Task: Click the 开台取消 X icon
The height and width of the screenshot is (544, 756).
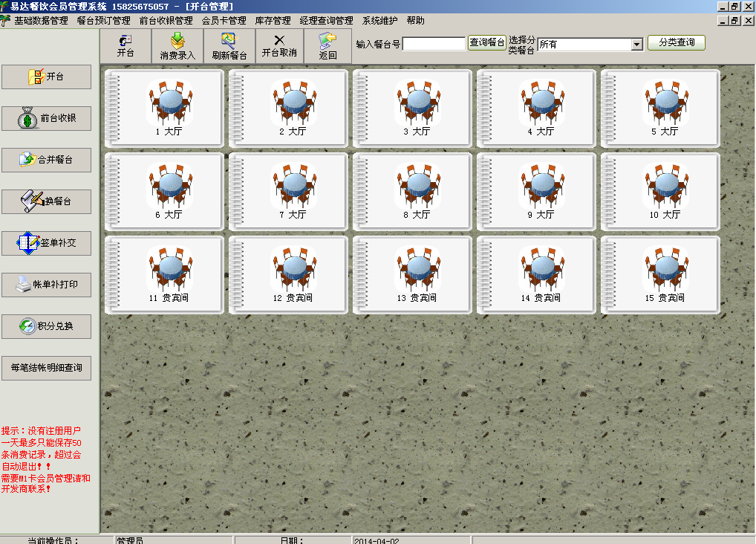Action: 279,45
